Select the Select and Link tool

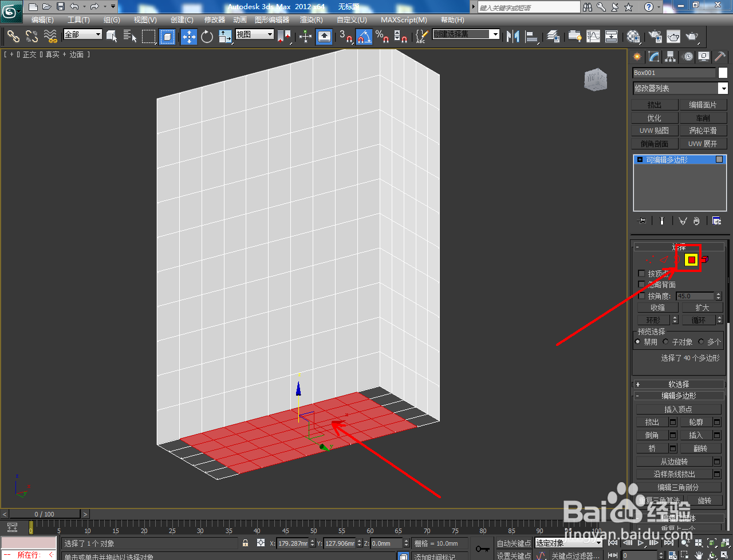(13, 37)
